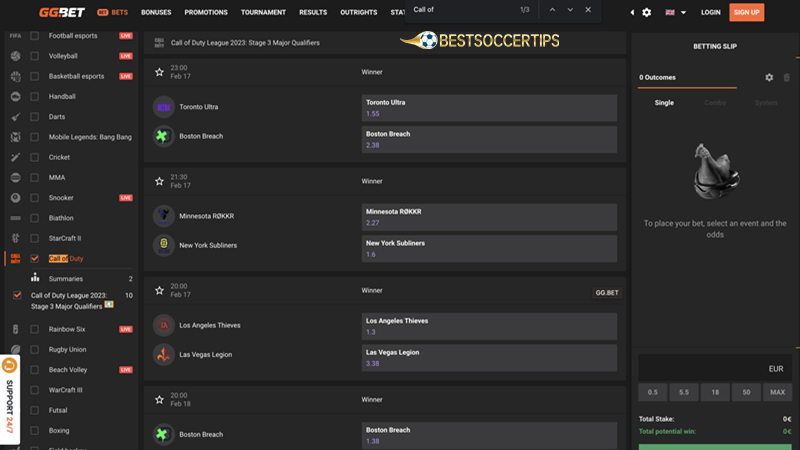Screen dimensions: 800x450
Task: Open PROMOTIONS menu item
Action: coord(206,12)
